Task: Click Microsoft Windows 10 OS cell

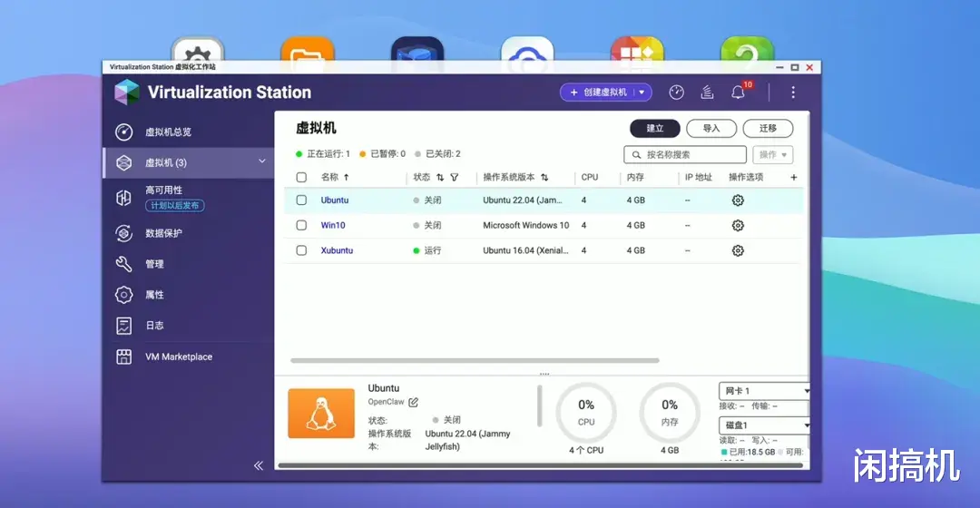Action: click(x=525, y=226)
